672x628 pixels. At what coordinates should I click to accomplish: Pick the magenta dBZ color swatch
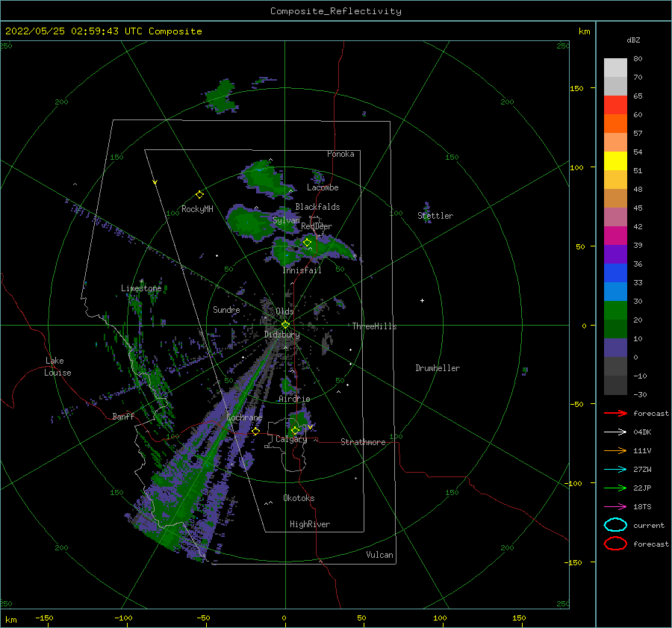615,236
